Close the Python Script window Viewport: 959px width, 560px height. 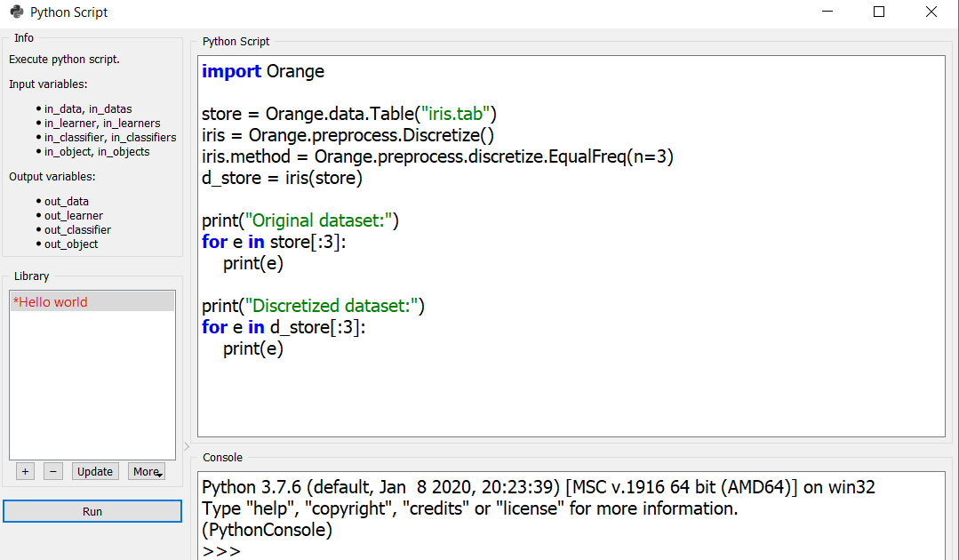pyautogui.click(x=931, y=12)
